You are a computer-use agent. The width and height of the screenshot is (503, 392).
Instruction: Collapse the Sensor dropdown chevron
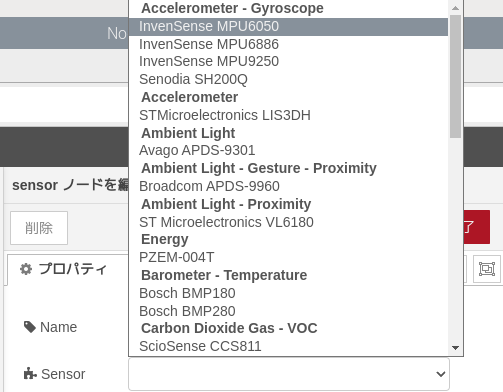441,374
